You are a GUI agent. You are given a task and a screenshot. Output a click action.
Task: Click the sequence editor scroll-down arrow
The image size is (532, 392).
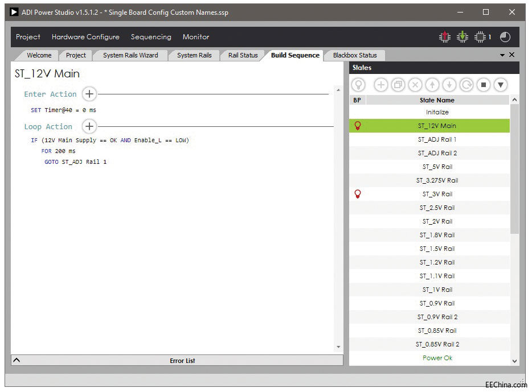[338, 347]
